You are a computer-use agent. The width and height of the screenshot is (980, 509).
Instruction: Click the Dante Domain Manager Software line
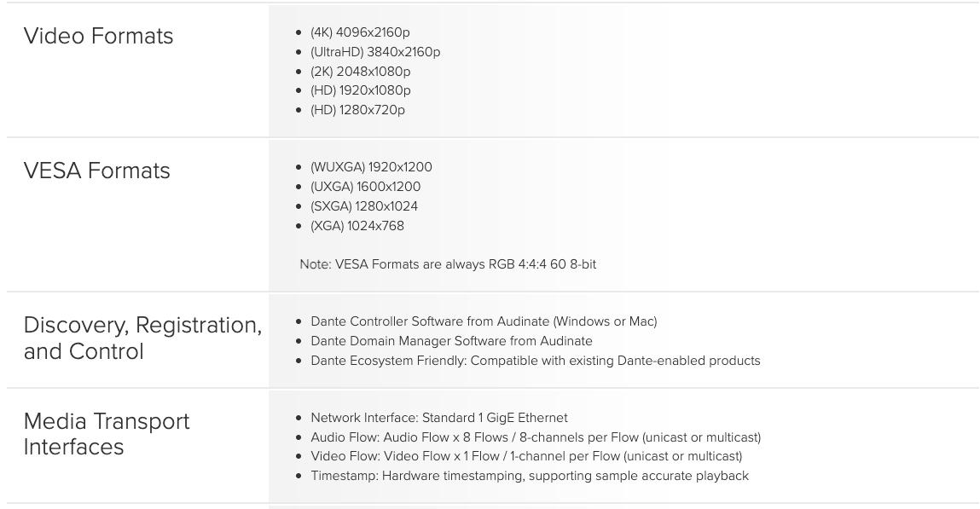(x=451, y=341)
